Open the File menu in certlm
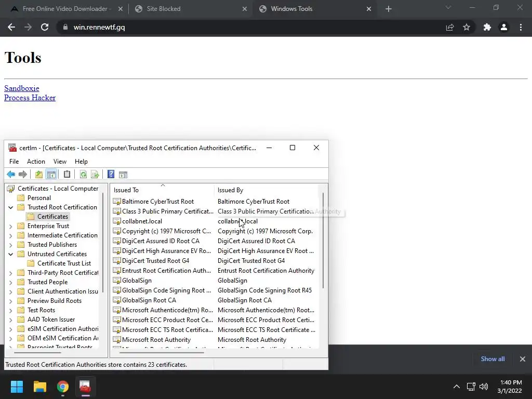 tap(14, 162)
